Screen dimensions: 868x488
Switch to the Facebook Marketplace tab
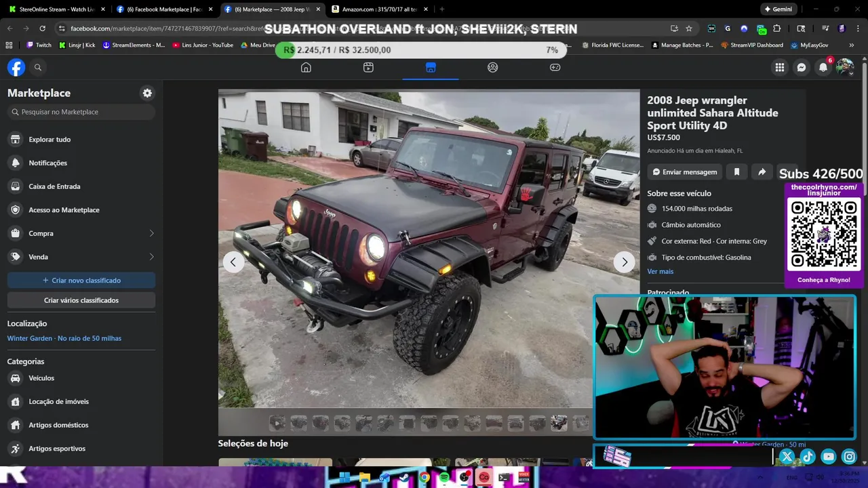(x=164, y=9)
